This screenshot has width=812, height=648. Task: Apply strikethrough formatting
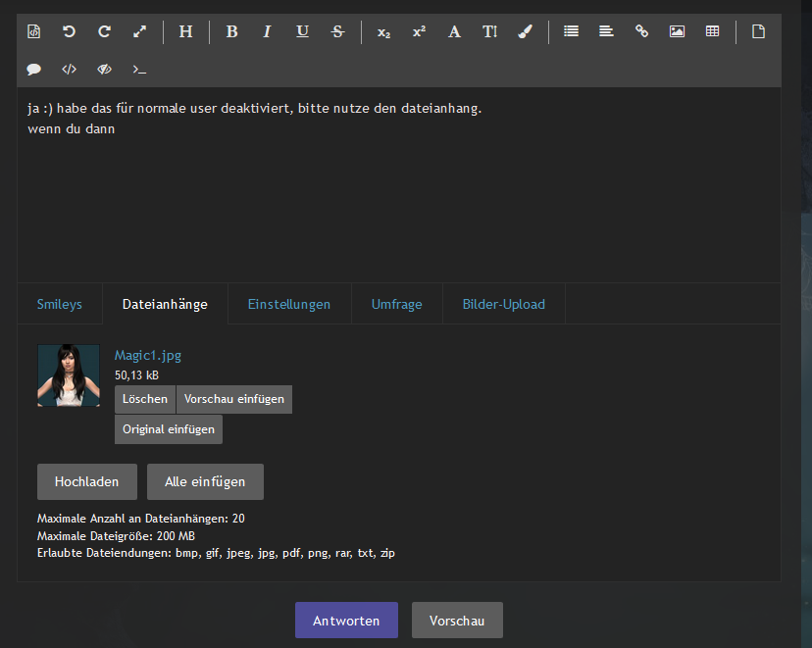click(x=337, y=31)
